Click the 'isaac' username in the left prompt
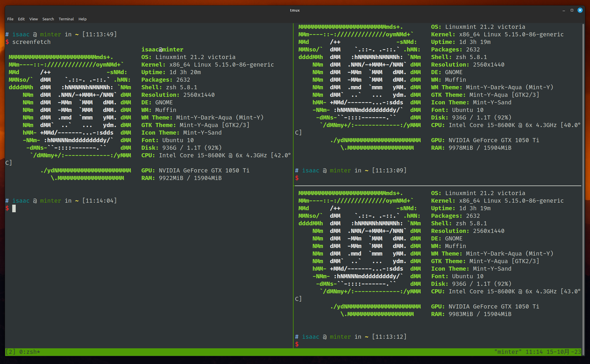Viewport: 590px width, 364px height. [21, 34]
